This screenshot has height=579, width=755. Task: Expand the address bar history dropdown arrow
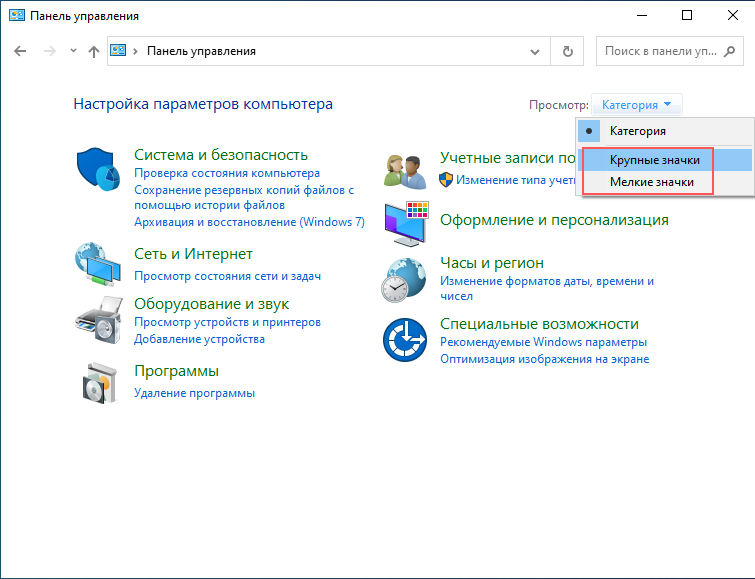coord(534,52)
